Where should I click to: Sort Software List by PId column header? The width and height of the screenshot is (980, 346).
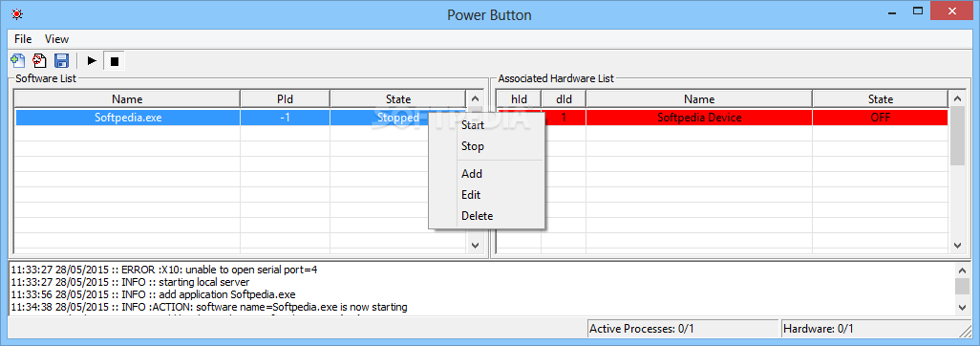285,98
